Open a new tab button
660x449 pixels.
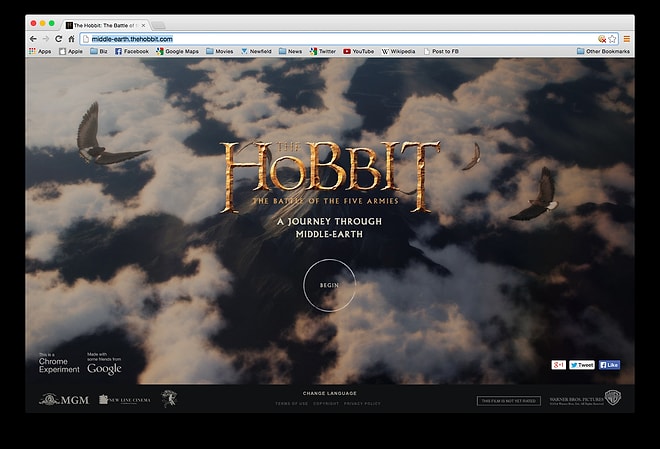(x=158, y=25)
